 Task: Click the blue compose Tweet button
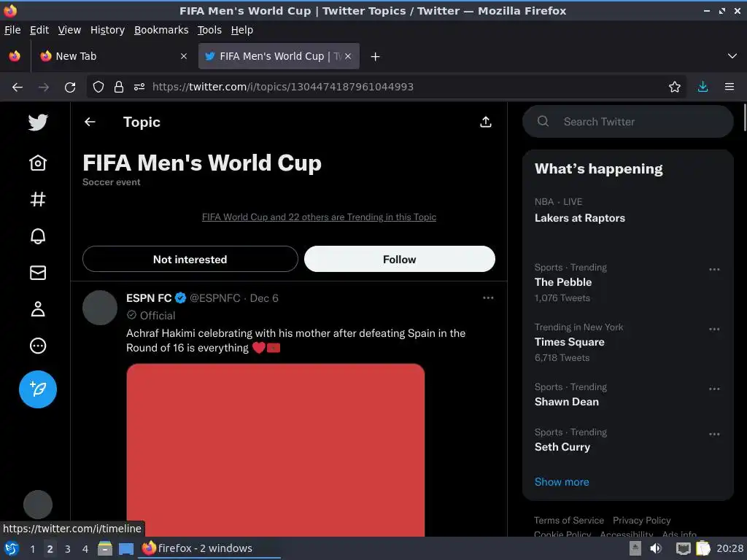tap(38, 389)
